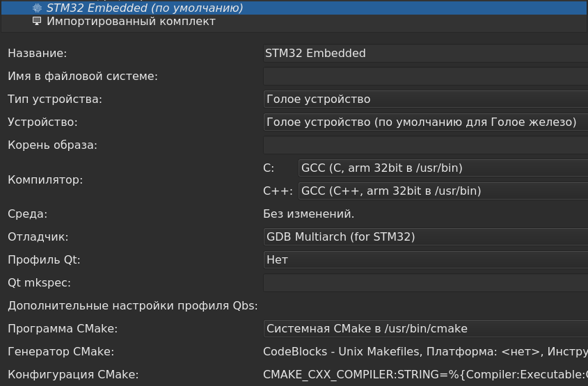Open the Отладчик dropdown with GDB Multiarch
This screenshot has width=588, height=386.
click(x=426, y=237)
